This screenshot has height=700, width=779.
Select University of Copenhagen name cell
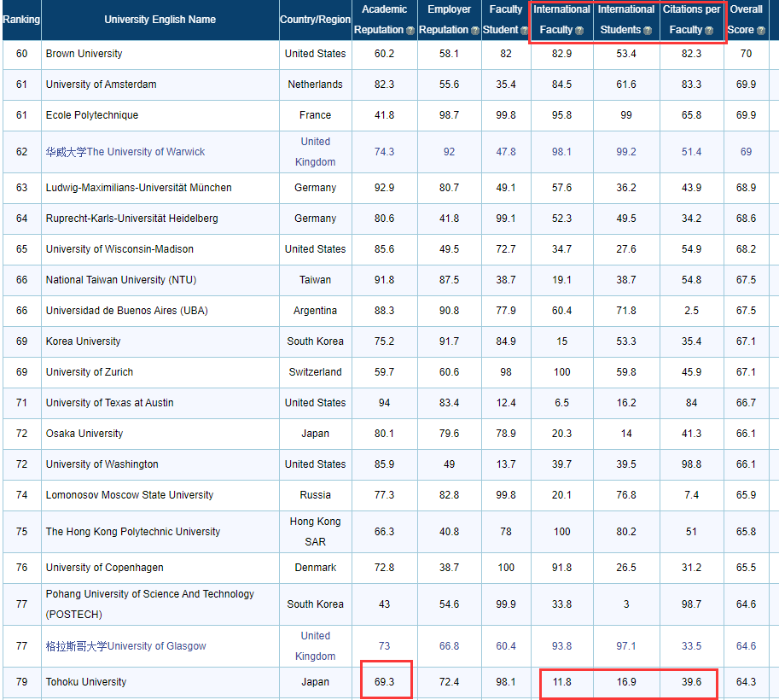[160, 568]
